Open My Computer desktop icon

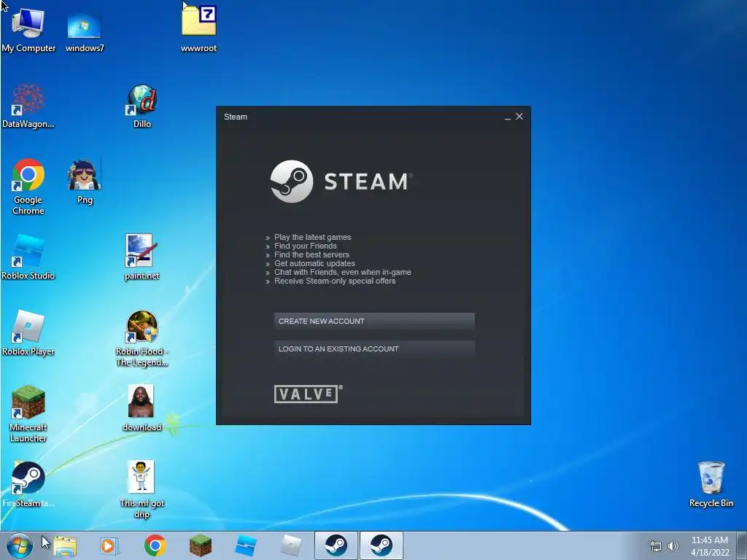[28, 29]
